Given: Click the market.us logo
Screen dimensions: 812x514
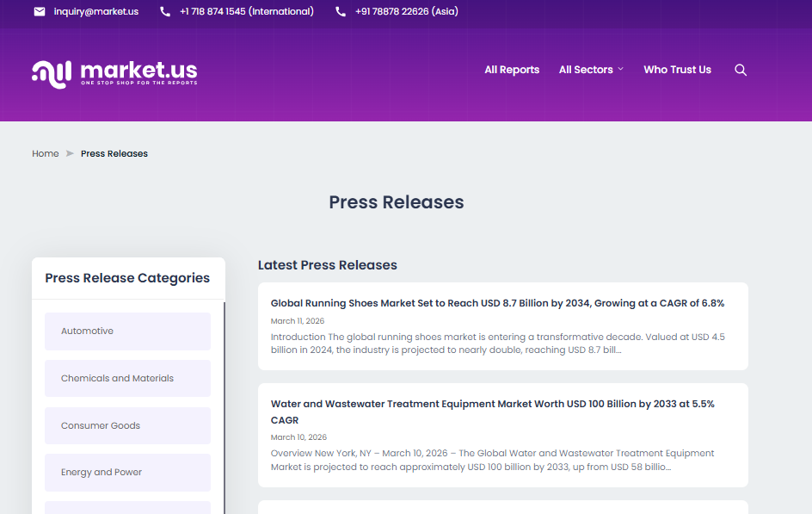Looking at the screenshot, I should [114, 74].
